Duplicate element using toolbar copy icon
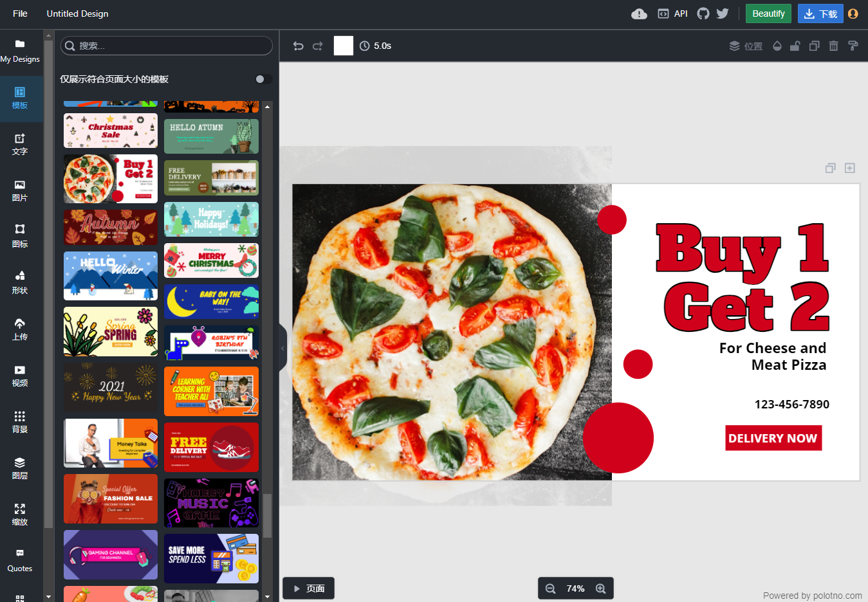This screenshot has height=602, width=868. pyautogui.click(x=815, y=46)
